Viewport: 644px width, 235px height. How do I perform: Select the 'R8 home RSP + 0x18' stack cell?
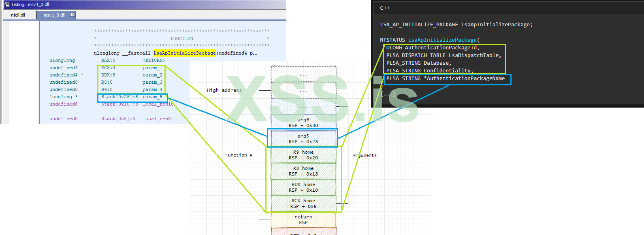click(303, 171)
